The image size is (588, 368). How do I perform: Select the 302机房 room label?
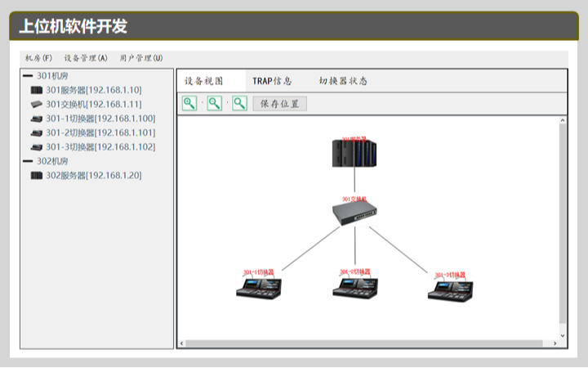tap(52, 161)
